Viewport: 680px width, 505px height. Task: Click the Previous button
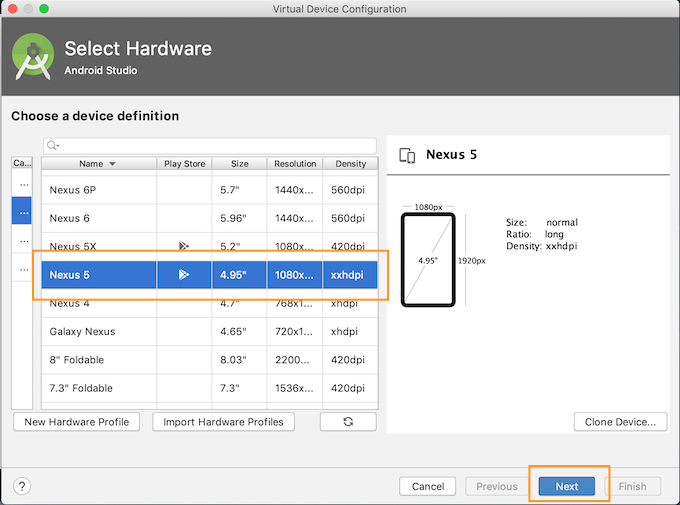click(497, 486)
